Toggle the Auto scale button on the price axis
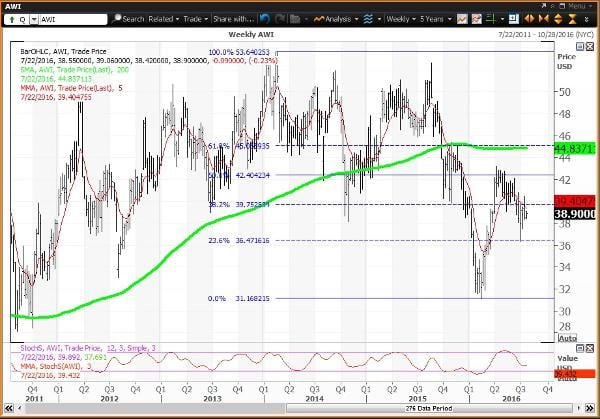This screenshot has width=600, height=419. (567, 338)
